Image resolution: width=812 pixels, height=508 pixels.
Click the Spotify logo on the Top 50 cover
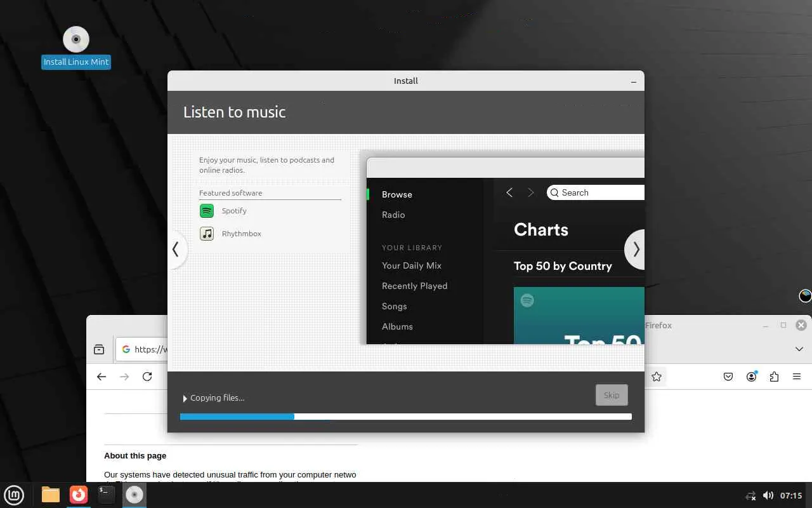pos(527,300)
